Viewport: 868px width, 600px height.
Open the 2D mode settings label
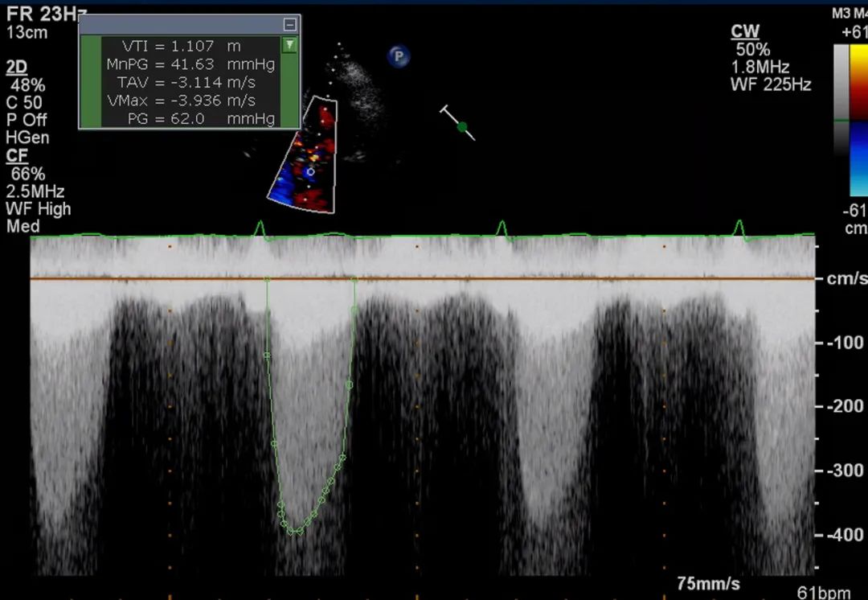click(x=16, y=68)
